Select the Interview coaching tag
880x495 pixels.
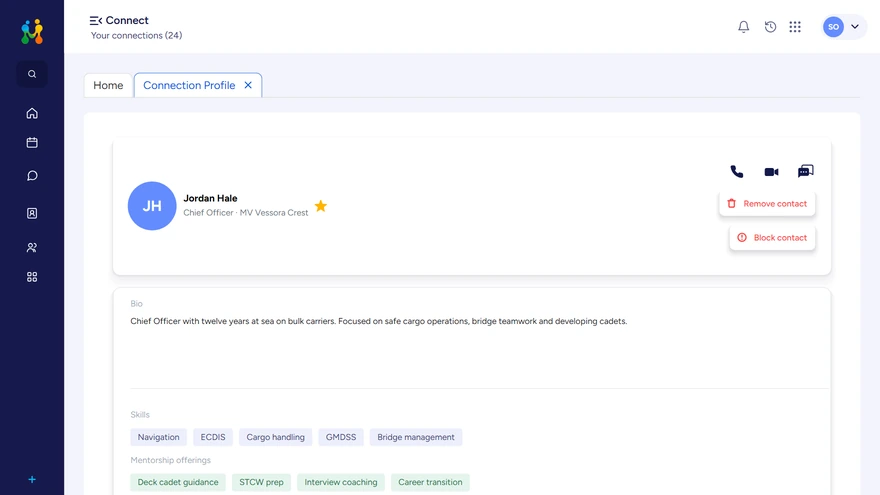[341, 482]
